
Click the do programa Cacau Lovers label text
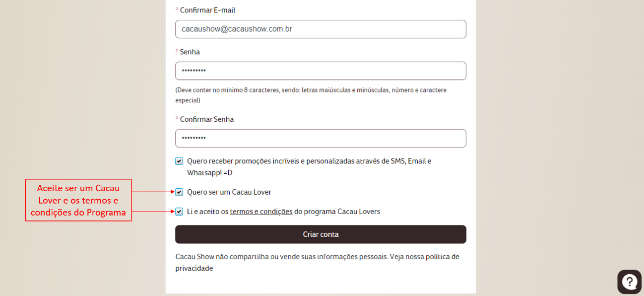click(337, 212)
